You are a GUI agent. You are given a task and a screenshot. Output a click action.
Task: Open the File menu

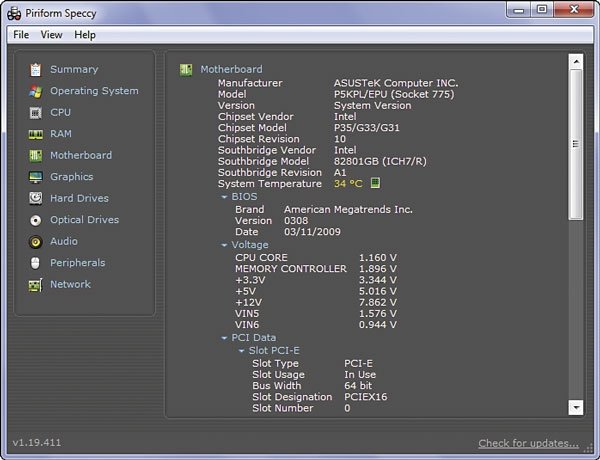pyautogui.click(x=21, y=35)
